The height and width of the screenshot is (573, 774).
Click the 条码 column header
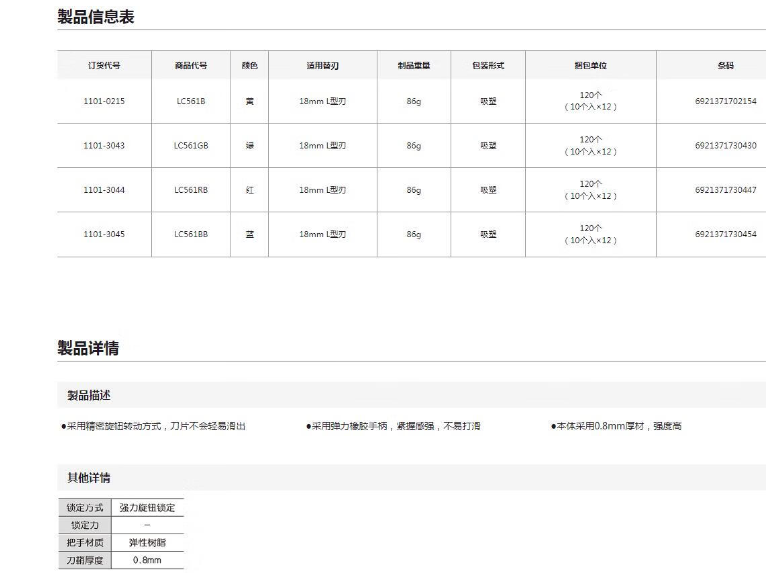[x=725, y=65]
